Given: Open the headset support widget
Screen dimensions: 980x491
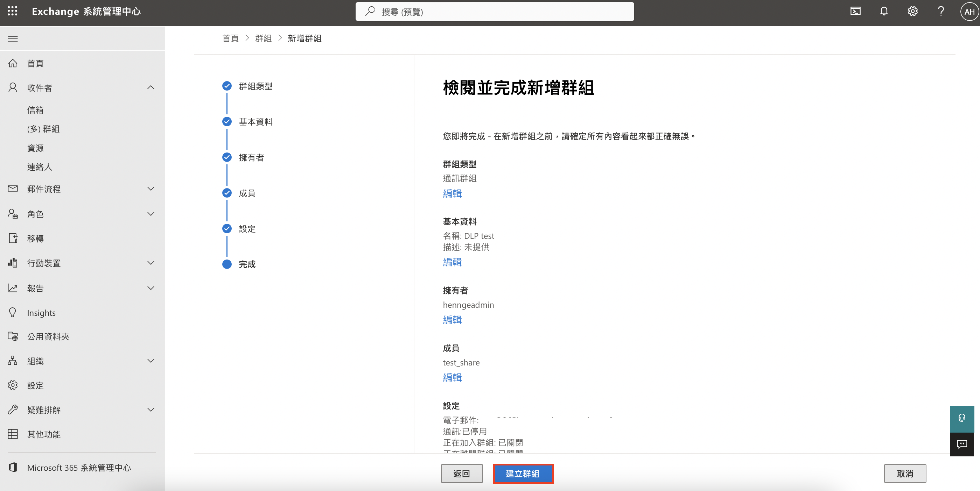Looking at the screenshot, I should (962, 419).
